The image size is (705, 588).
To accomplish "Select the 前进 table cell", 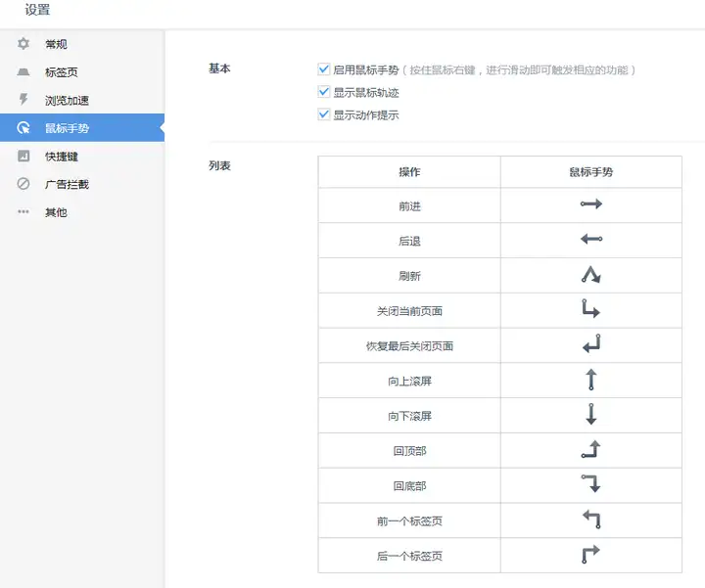I will pyautogui.click(x=409, y=205).
